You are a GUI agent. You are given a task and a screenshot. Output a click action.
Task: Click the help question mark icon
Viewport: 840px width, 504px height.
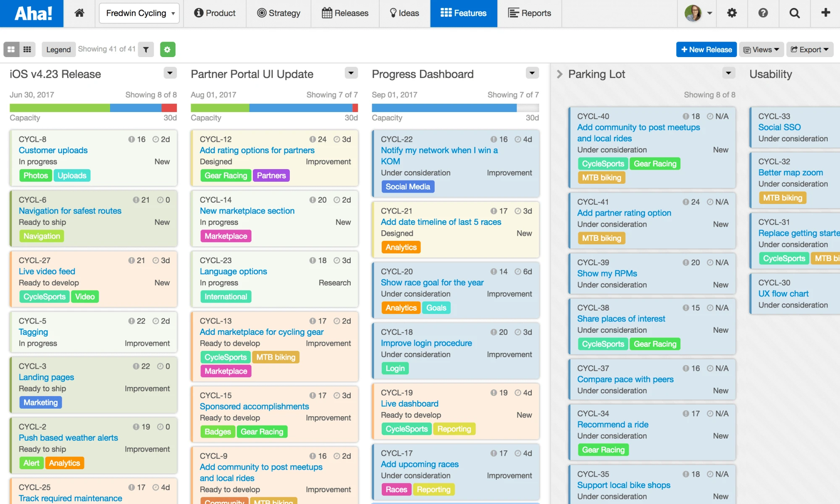tap(763, 13)
